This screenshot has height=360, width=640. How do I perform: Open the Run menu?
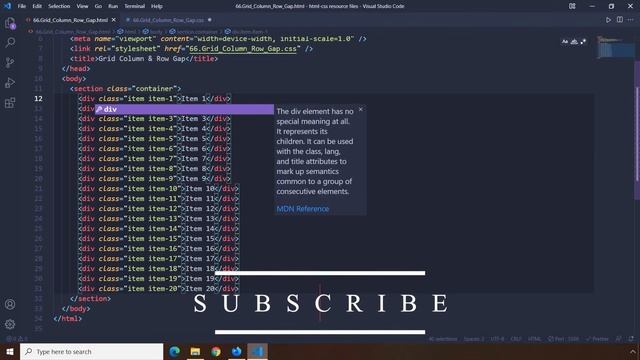113,6
